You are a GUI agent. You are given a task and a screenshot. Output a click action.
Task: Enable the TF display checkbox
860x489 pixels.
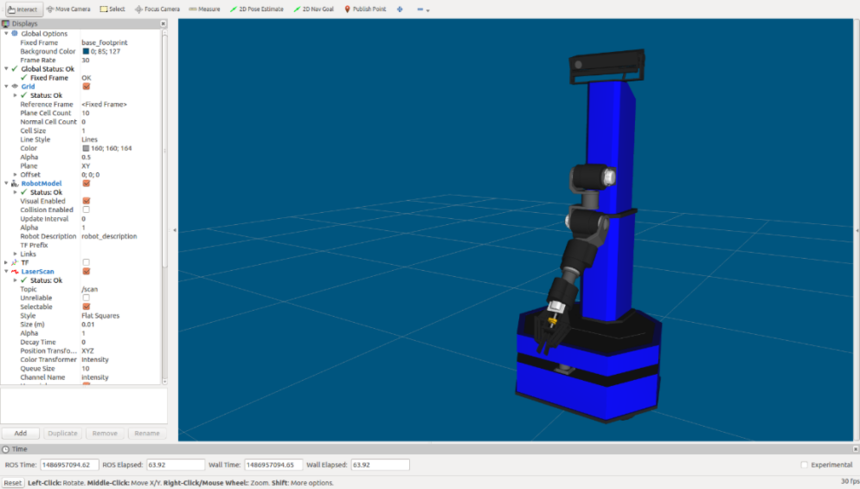pos(86,263)
